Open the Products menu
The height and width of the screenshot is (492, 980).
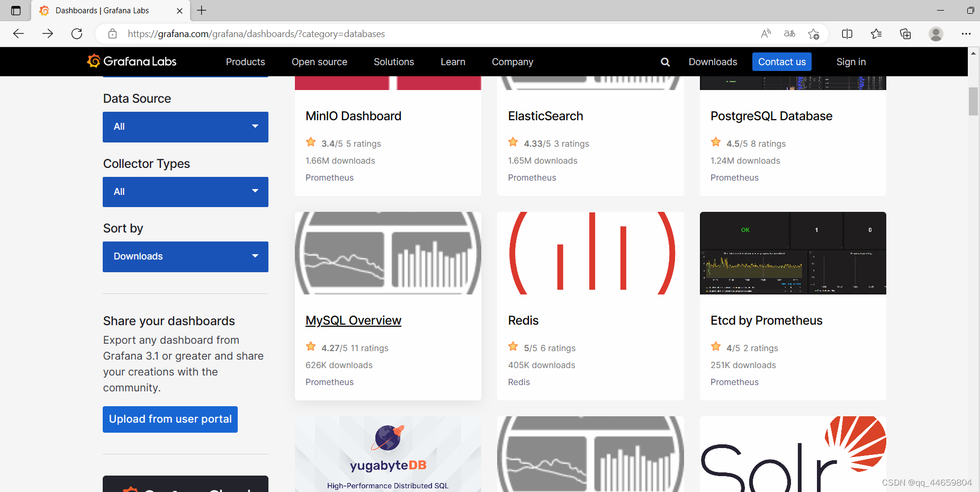coord(245,62)
